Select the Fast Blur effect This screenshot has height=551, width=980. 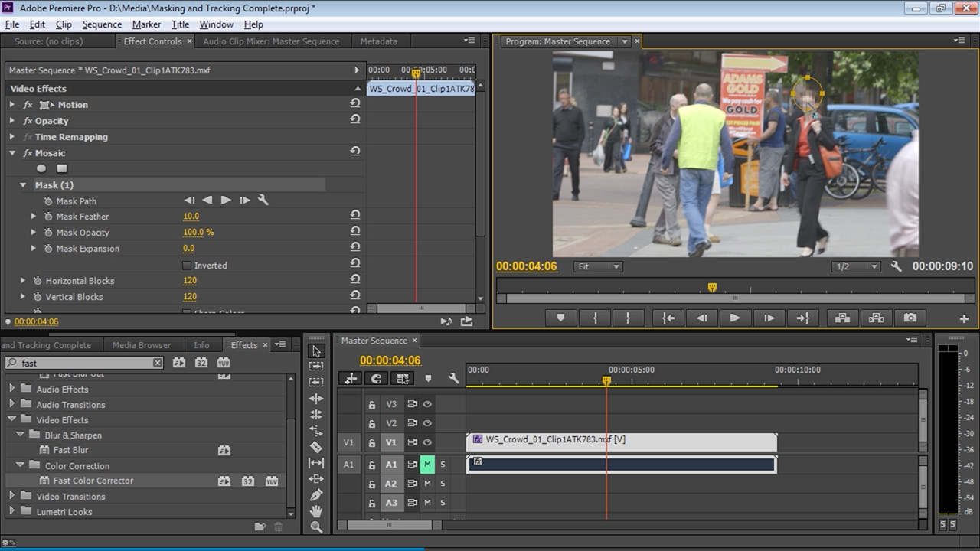point(70,450)
